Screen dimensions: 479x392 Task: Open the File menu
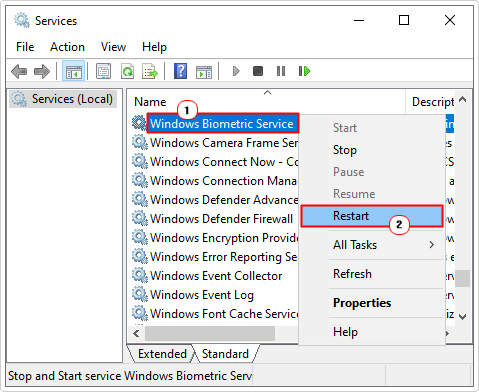point(25,47)
